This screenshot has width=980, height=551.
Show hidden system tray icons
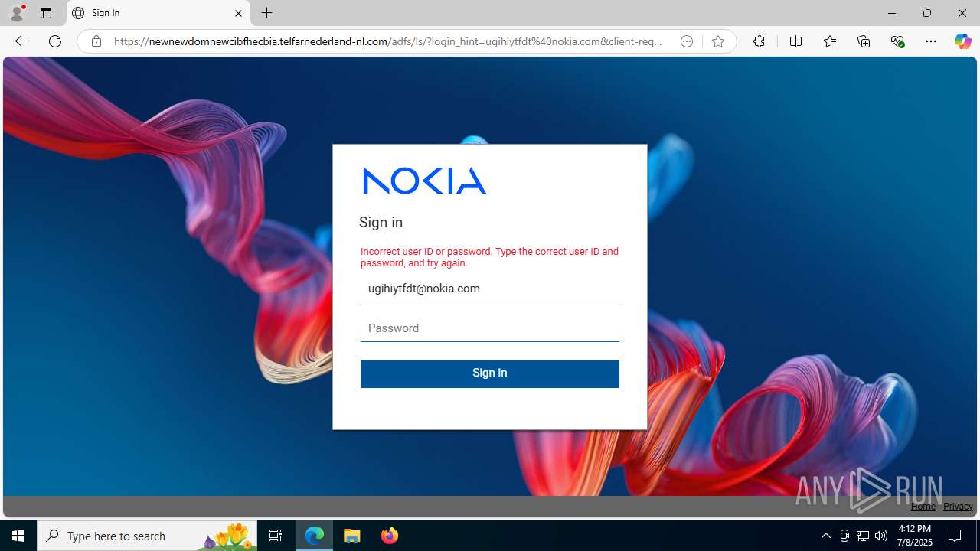tap(825, 536)
